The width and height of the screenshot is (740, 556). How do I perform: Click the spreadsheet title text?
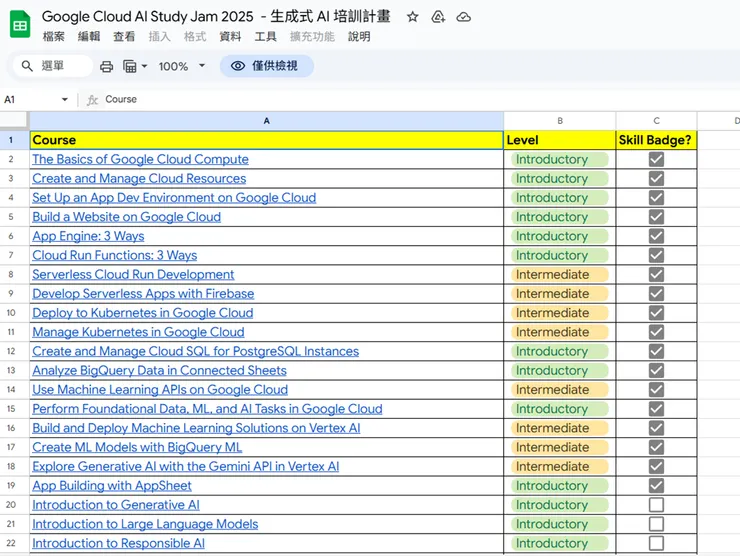pos(216,17)
